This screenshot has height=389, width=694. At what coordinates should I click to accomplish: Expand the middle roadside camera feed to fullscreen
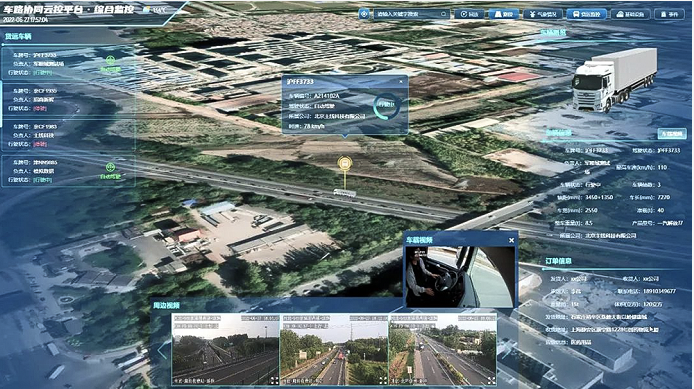click(x=383, y=380)
